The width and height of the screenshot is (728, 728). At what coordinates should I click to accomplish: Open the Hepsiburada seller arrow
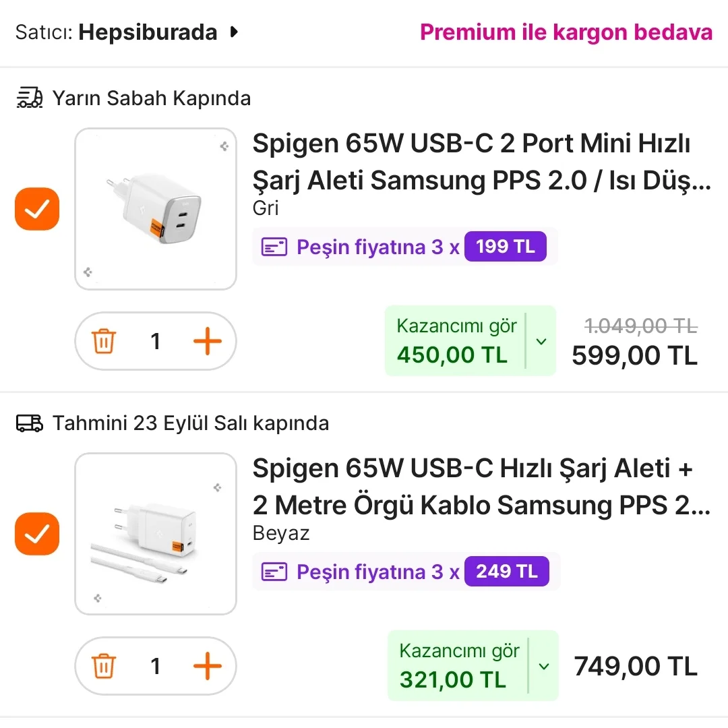pos(234,32)
